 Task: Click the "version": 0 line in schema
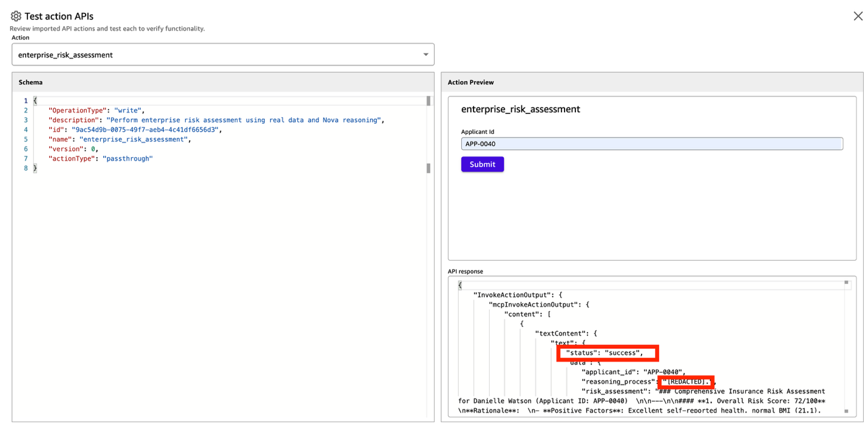(x=73, y=149)
